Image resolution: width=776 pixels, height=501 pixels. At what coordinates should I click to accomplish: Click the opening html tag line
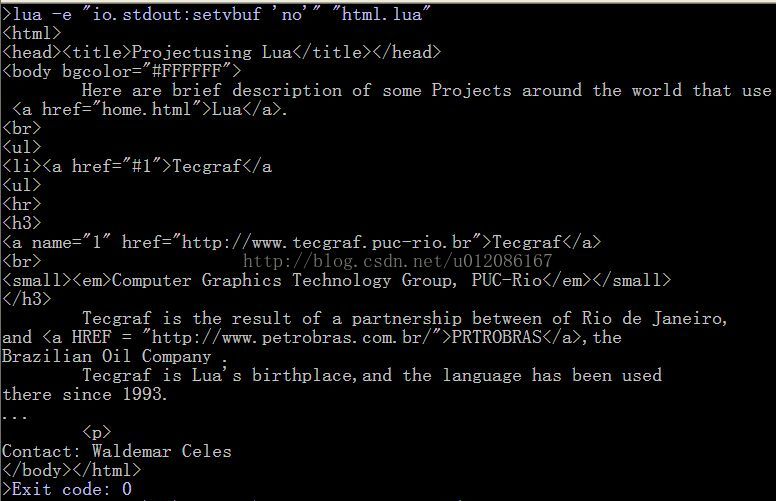(32, 33)
